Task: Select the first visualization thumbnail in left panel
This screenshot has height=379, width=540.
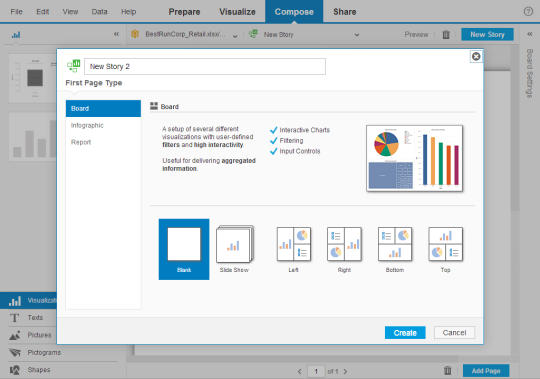Action: 33,78
